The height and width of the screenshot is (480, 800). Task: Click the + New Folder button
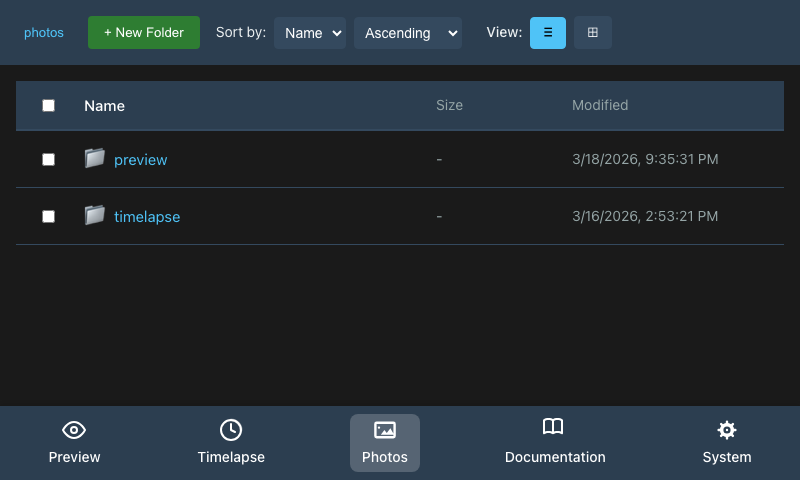tap(144, 33)
